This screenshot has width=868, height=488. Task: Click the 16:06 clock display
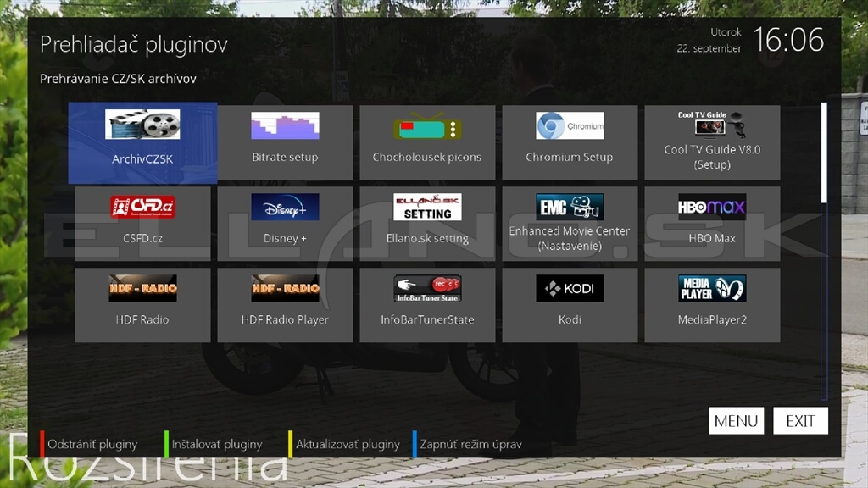point(788,40)
